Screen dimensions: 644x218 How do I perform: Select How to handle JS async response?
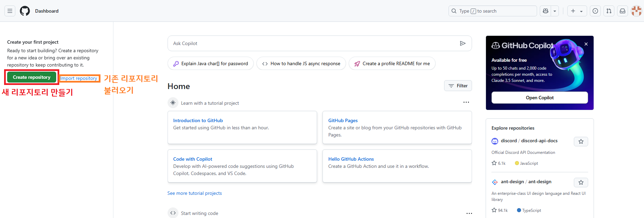(301, 63)
